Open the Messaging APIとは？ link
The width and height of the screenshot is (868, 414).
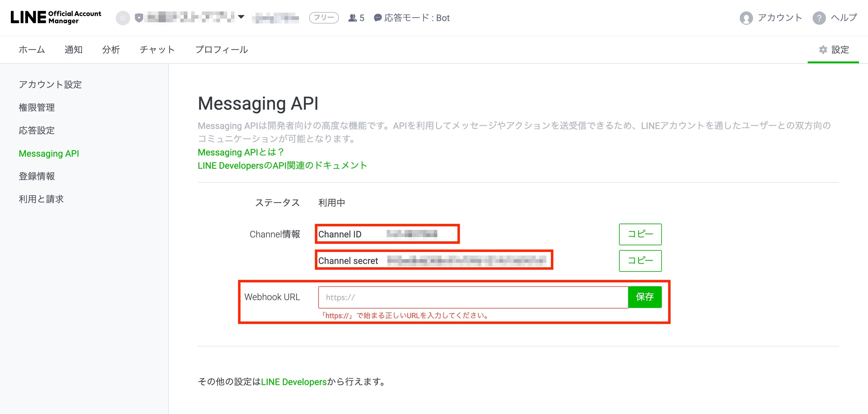click(241, 152)
